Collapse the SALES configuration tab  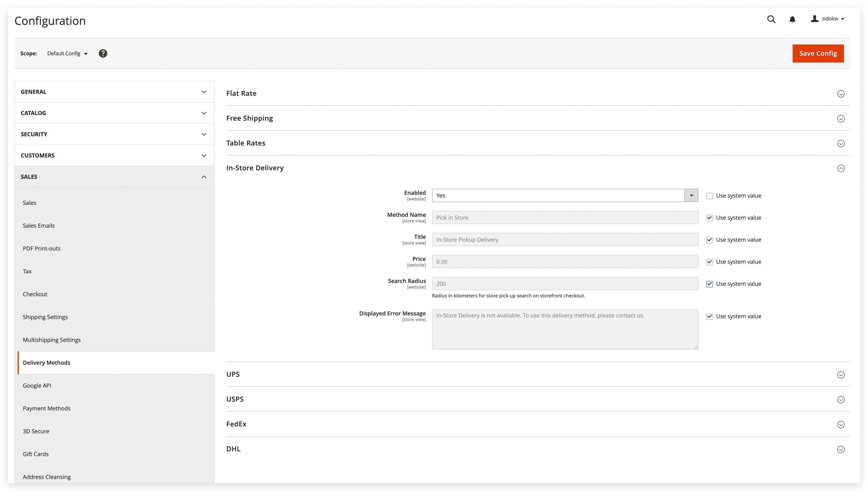coord(114,177)
